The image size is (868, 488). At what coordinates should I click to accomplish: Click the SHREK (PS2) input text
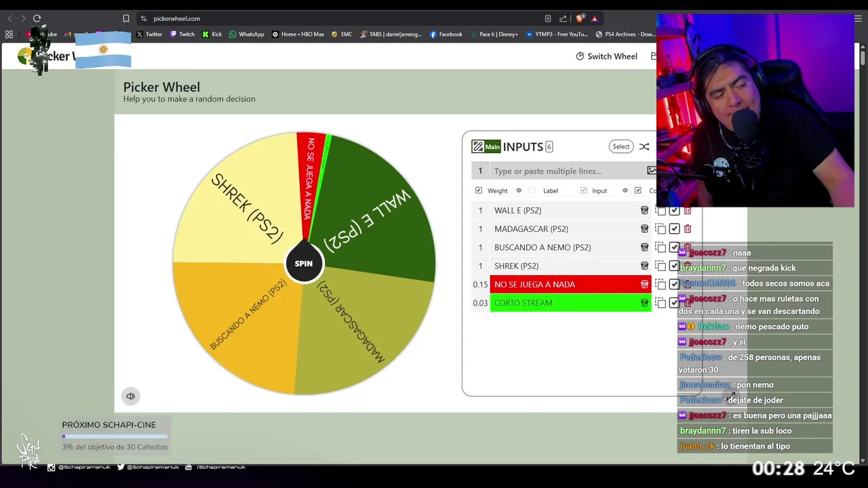(516, 266)
